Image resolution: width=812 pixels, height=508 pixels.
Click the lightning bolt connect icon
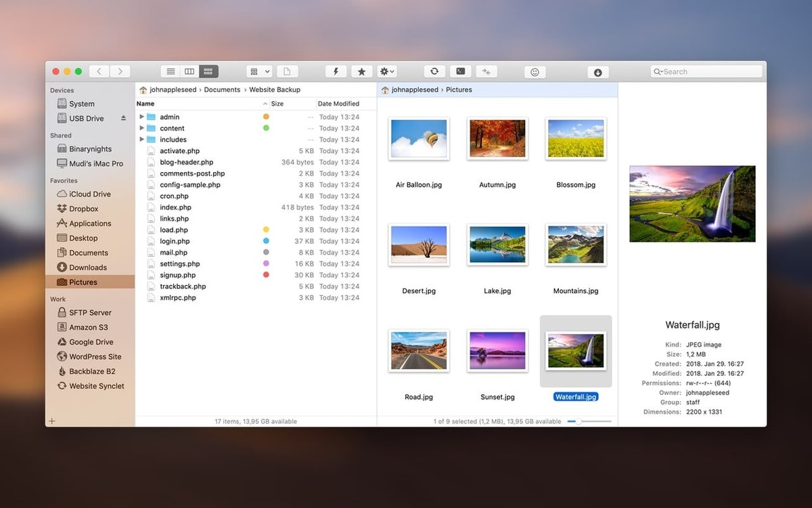(336, 72)
